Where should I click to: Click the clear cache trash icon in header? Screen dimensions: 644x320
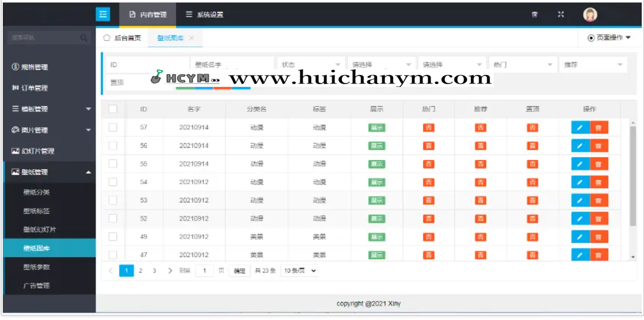tap(534, 14)
